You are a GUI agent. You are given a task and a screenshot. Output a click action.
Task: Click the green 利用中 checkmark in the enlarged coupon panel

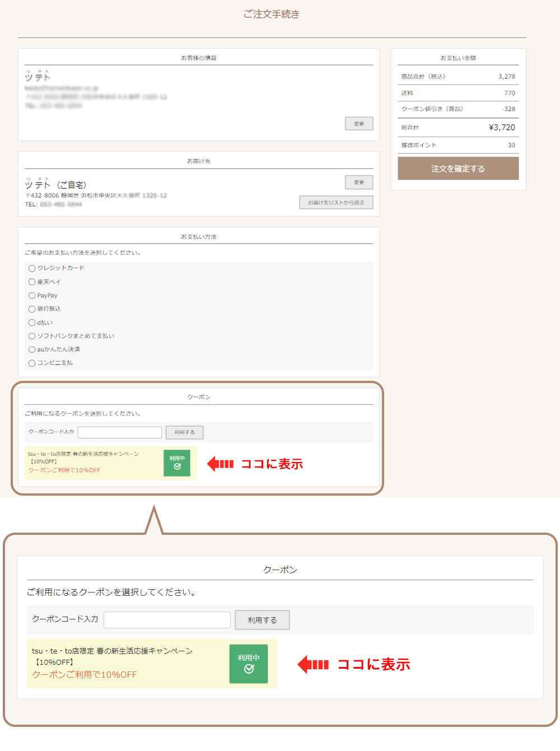click(x=249, y=664)
